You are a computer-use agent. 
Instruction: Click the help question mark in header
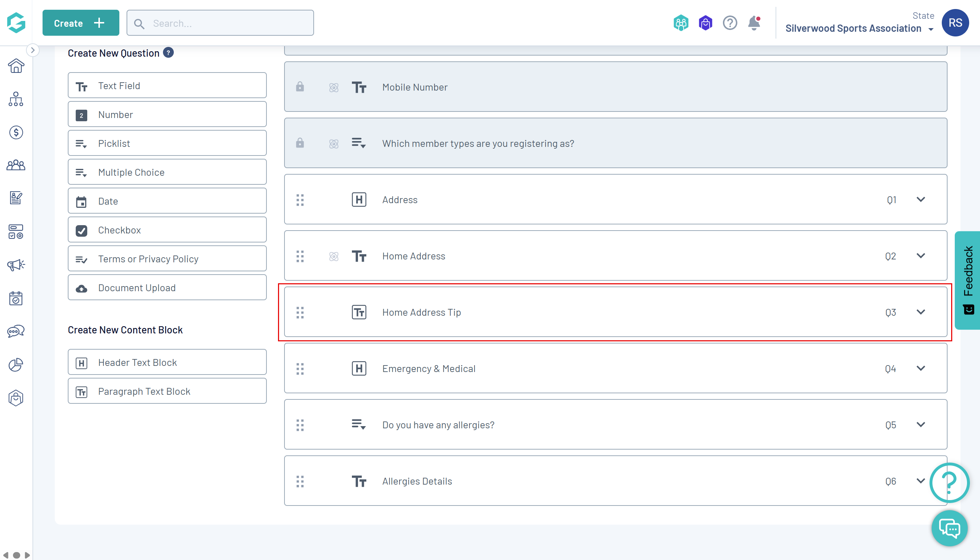tap(729, 23)
